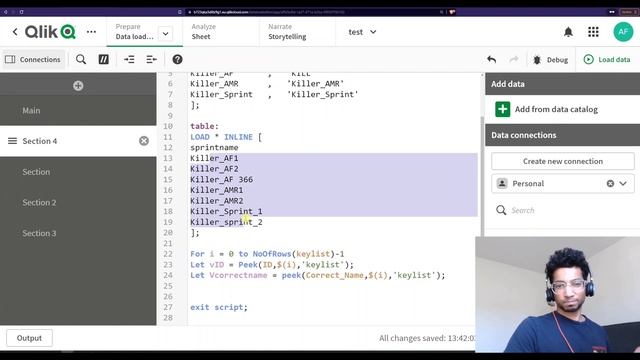The height and width of the screenshot is (360, 640).
Task: Add a new script section
Action: pyautogui.click(x=78, y=86)
